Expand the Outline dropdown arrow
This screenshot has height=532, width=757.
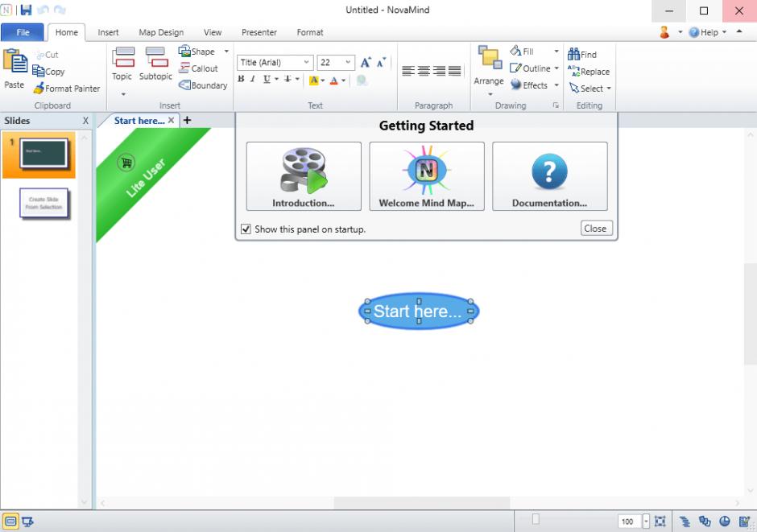coord(556,68)
